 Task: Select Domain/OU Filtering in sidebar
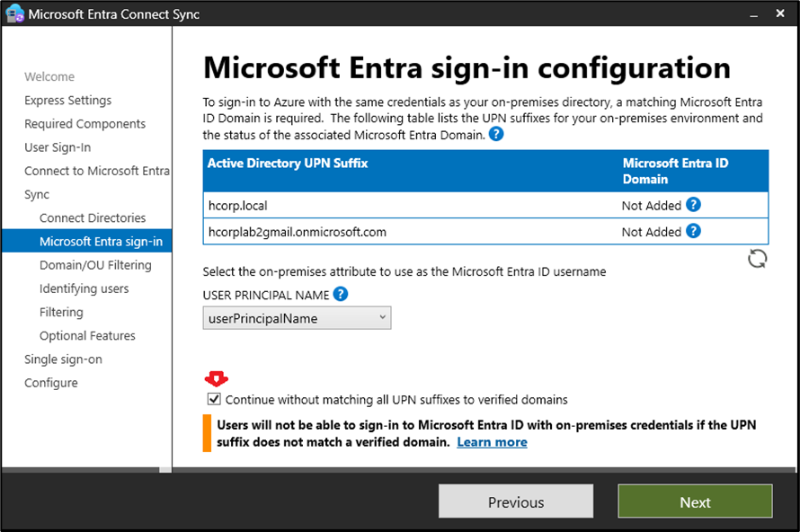(x=95, y=265)
